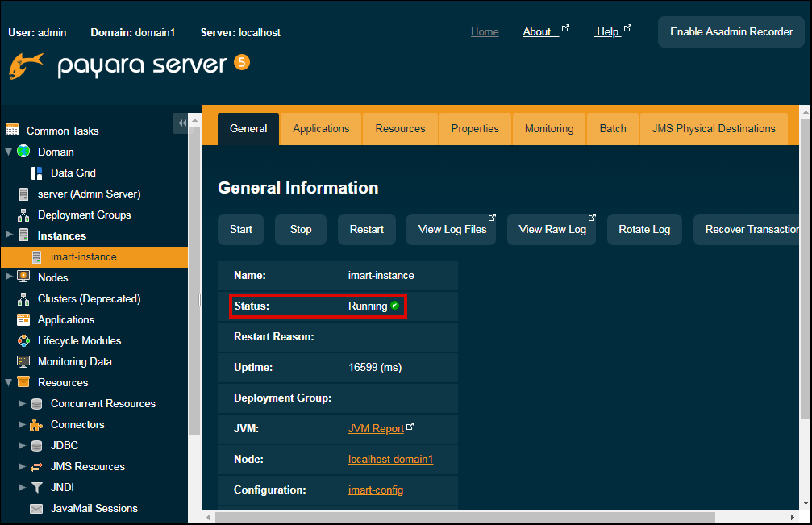Click the Deployment Groups icon
The width and height of the screenshot is (812, 525).
point(23,215)
